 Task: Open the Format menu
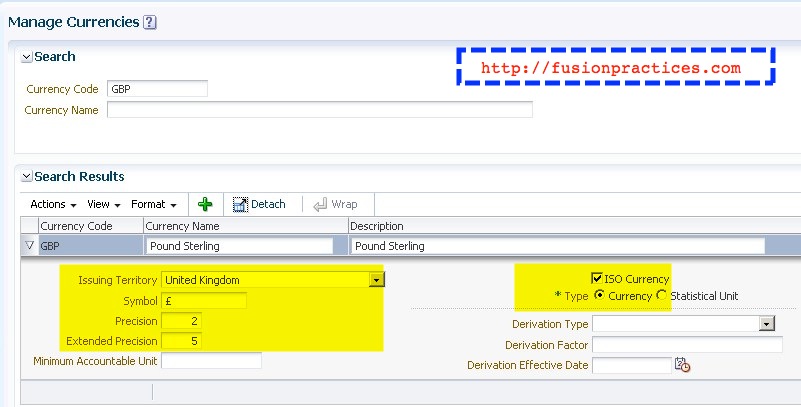(154, 204)
